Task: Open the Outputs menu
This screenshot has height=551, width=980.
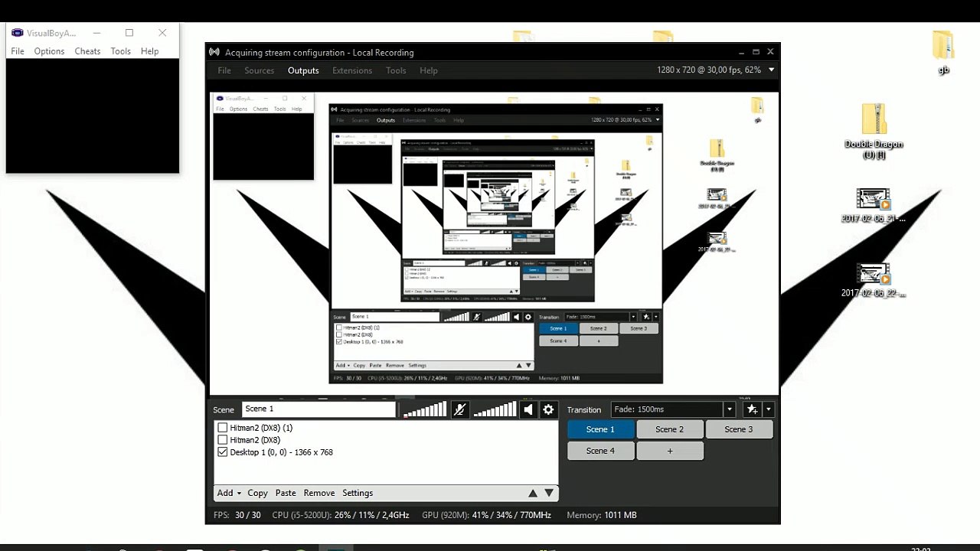Action: click(x=303, y=70)
